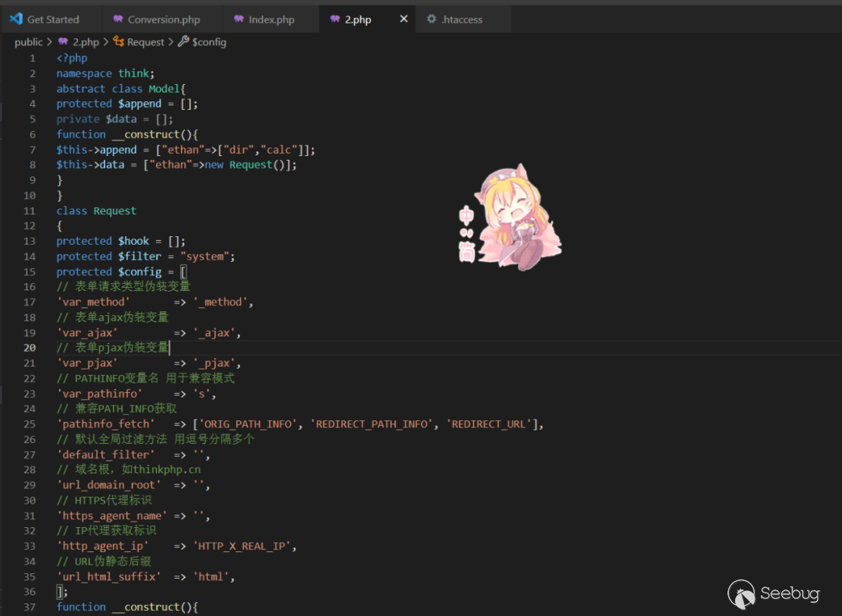Switch to the Get Started tab

pyautogui.click(x=53, y=19)
